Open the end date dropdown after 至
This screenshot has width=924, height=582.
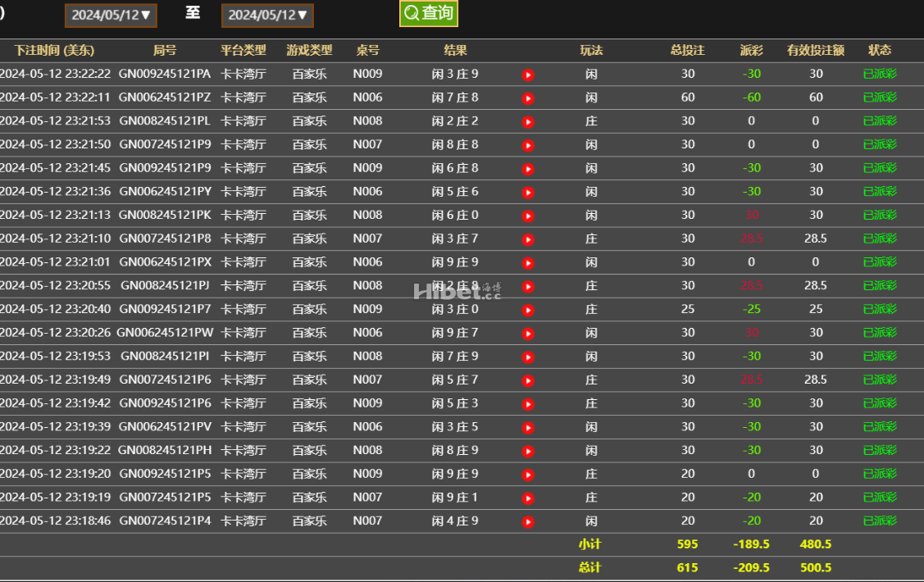[267, 16]
